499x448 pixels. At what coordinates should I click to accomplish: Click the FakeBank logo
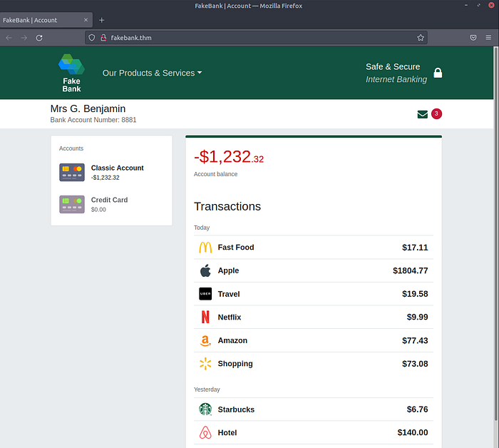[x=71, y=73]
